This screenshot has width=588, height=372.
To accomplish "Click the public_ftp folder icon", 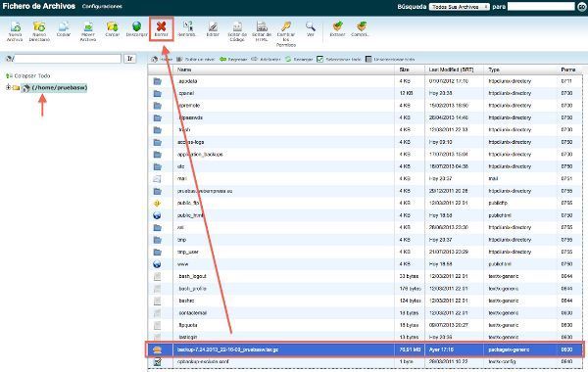I will pos(157,203).
